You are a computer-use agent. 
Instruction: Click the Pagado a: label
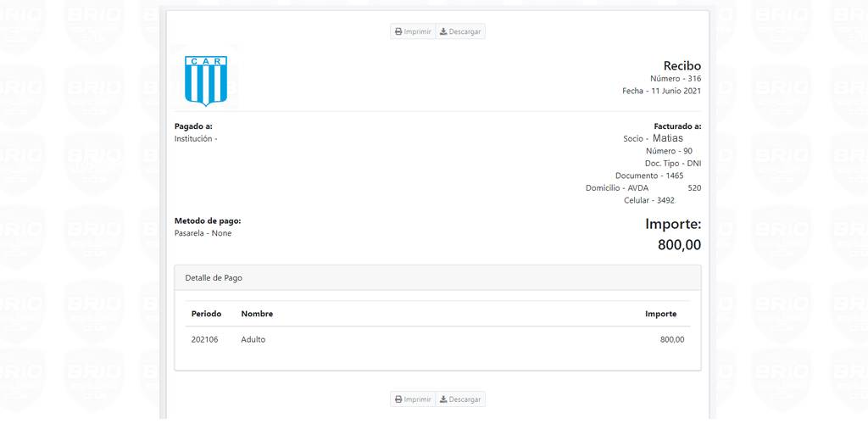193,126
